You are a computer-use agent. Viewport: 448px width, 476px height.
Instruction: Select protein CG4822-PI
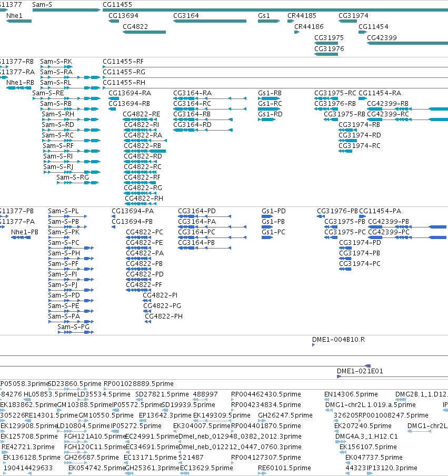[160, 295]
